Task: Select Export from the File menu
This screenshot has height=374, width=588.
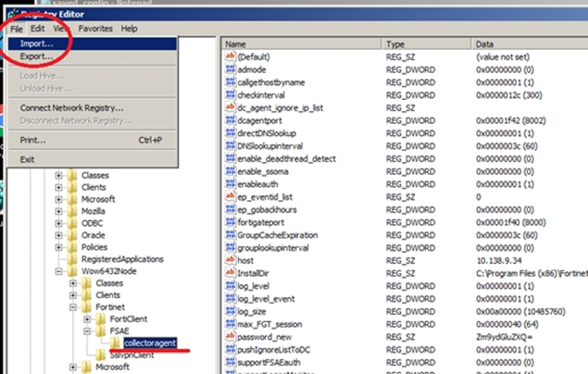Action: point(37,56)
